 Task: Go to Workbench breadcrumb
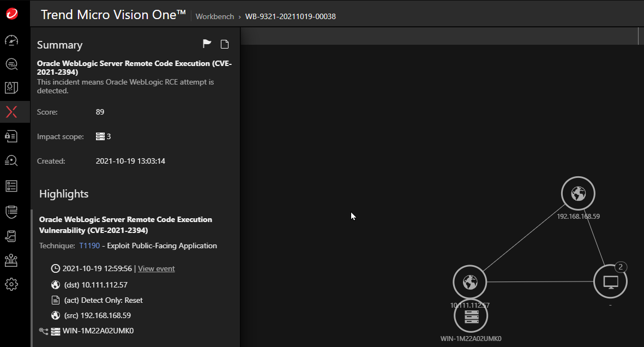[x=215, y=16]
